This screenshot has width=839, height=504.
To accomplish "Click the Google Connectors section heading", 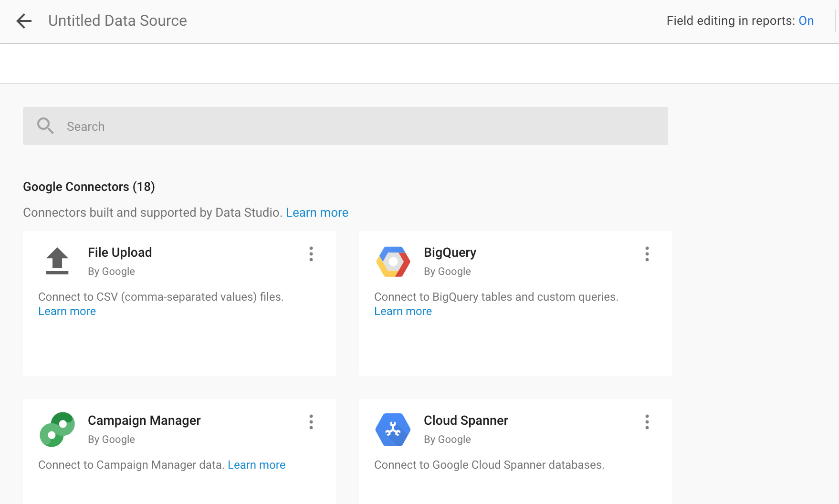I will [89, 186].
